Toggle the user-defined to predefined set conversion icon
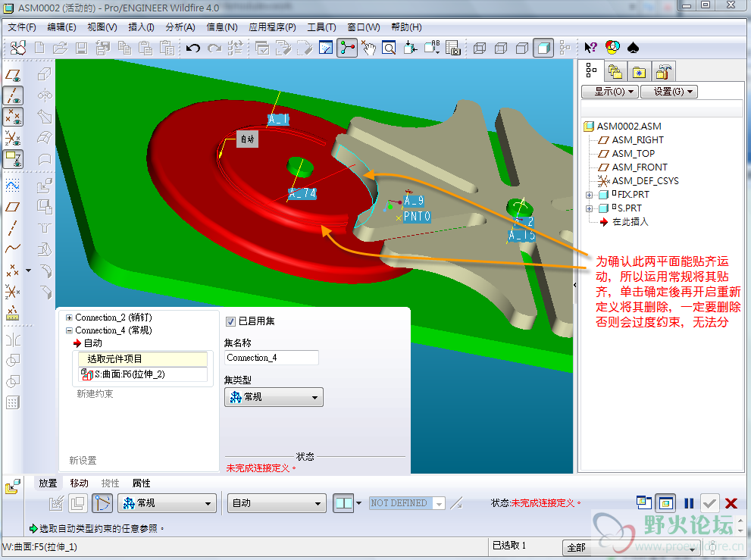The width and height of the screenshot is (751, 560). tap(102, 503)
